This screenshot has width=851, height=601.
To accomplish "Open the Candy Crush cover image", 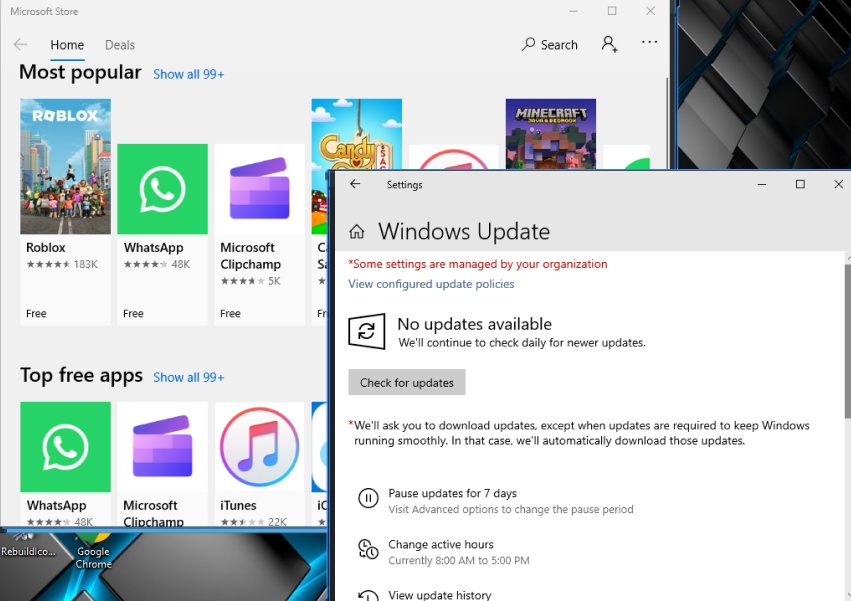I will tap(357, 134).
